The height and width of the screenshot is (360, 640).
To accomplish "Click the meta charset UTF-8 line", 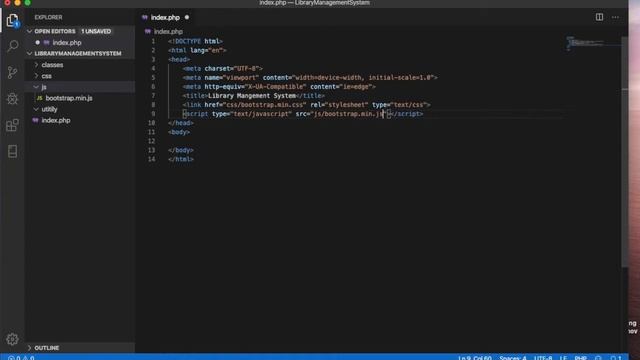I will point(222,68).
